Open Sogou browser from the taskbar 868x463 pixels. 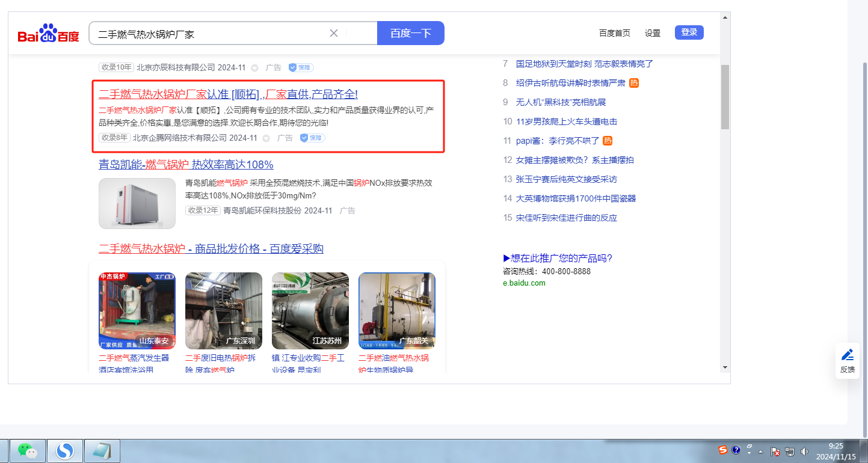(64, 450)
